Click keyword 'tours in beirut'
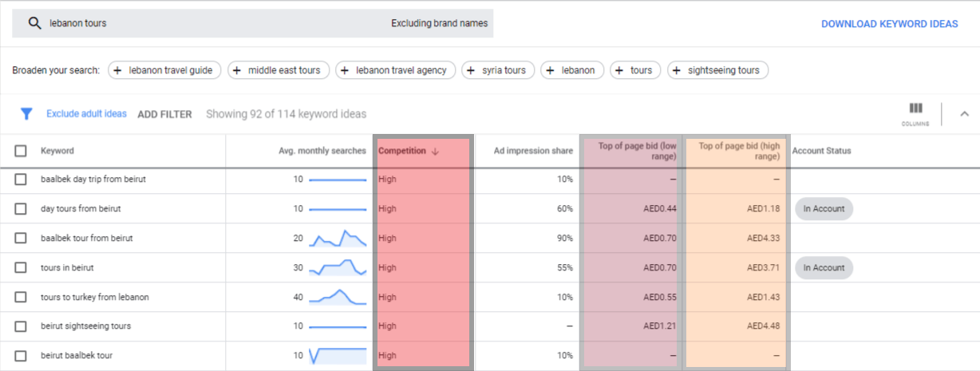Viewport: 980px width, 371px height. (x=67, y=268)
